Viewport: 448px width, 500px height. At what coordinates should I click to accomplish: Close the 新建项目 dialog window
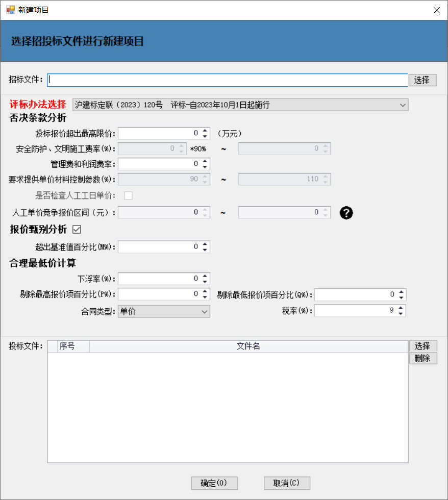[436, 10]
